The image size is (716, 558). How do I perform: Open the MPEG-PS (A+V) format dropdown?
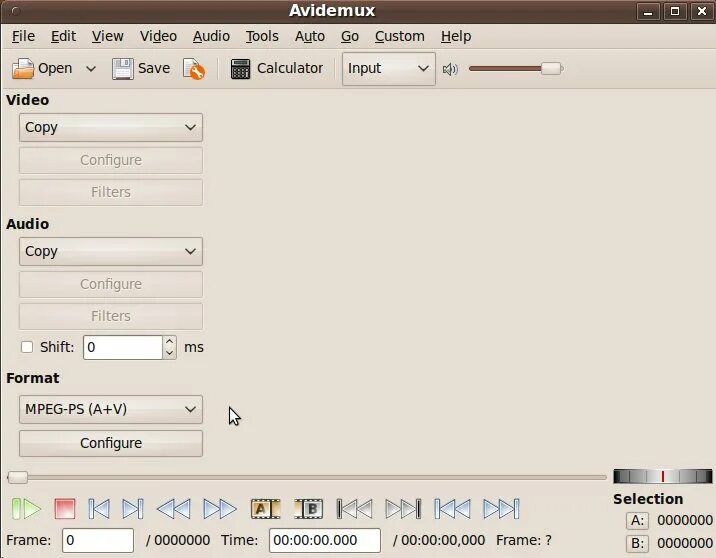[111, 409]
